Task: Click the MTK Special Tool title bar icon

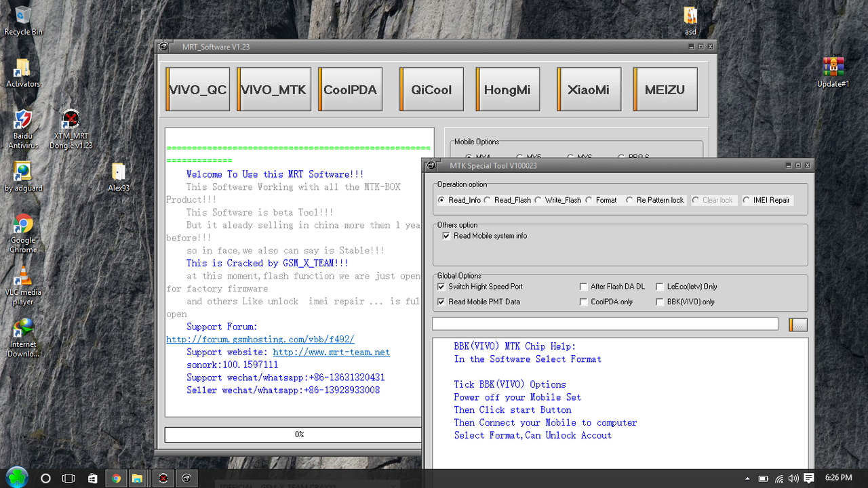Action: (x=430, y=165)
